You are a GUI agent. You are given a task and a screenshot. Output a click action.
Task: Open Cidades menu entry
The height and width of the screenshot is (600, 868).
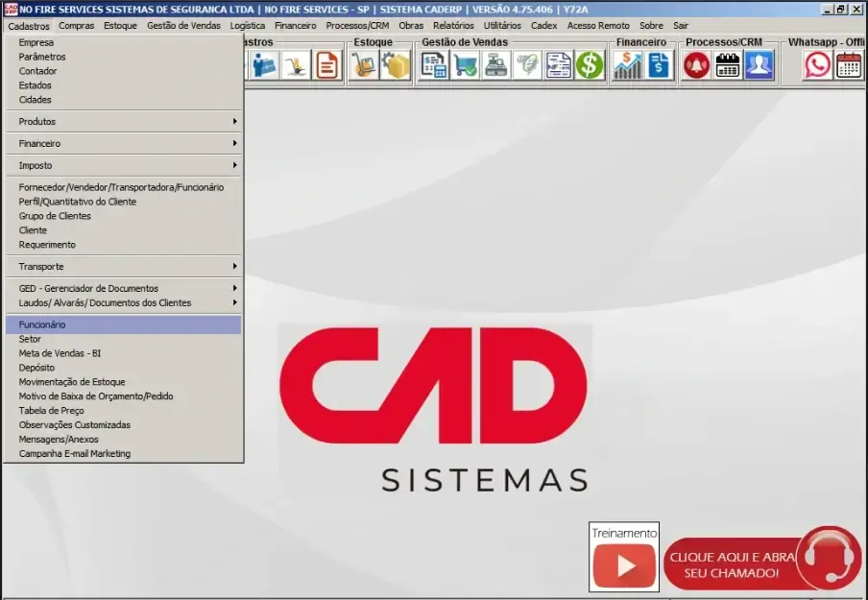[123, 100]
